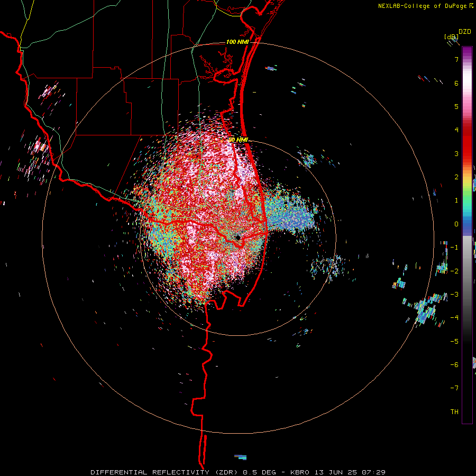Click the -6 dB tick label on scale
Screen dimensions: 476x476
(x=454, y=365)
